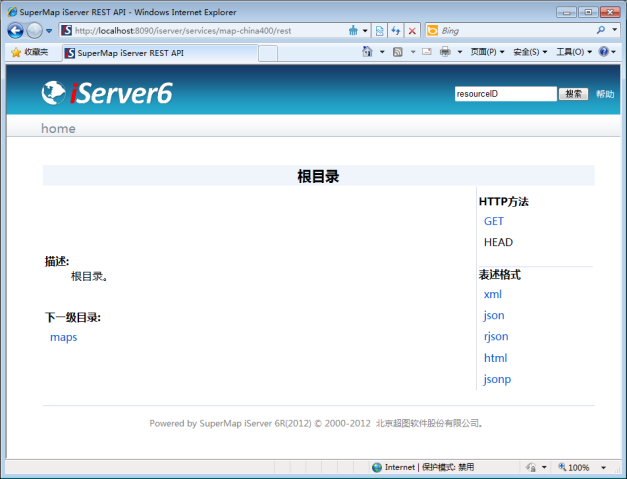Click the status bar privacy/security icon
Image resolution: width=627 pixels, height=479 pixels.
point(531,467)
